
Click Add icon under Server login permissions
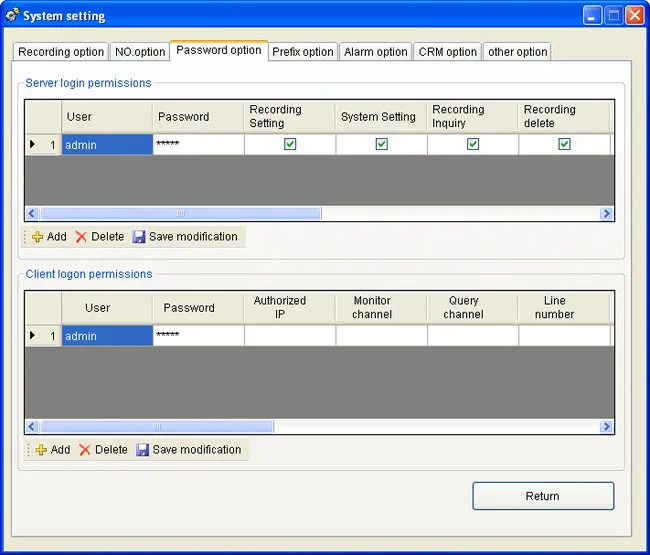click(37, 237)
